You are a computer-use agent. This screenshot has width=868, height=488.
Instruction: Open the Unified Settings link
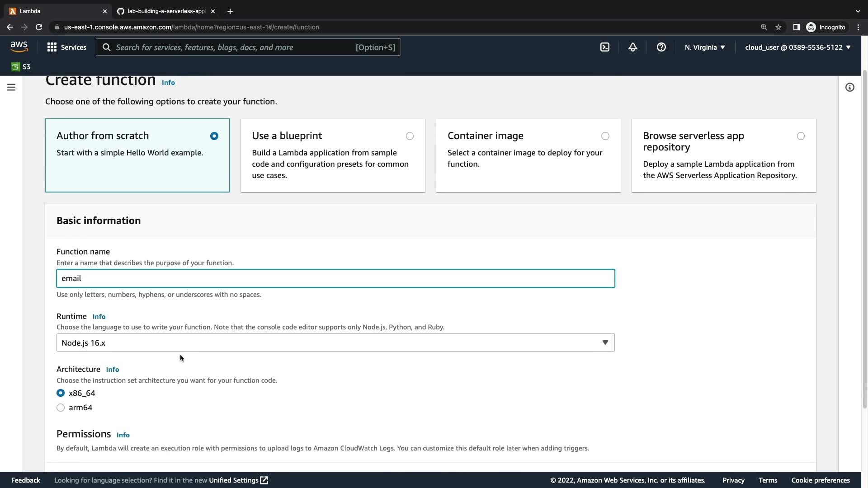(238, 480)
